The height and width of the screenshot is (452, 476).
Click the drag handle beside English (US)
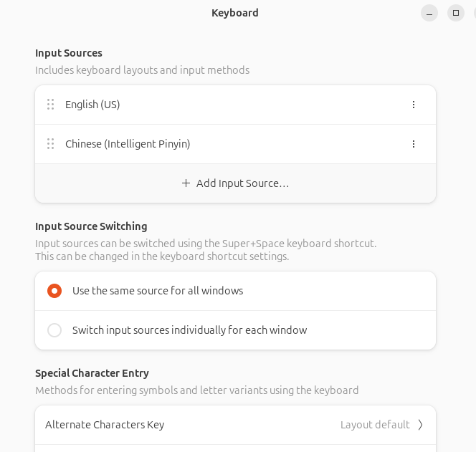coord(51,105)
